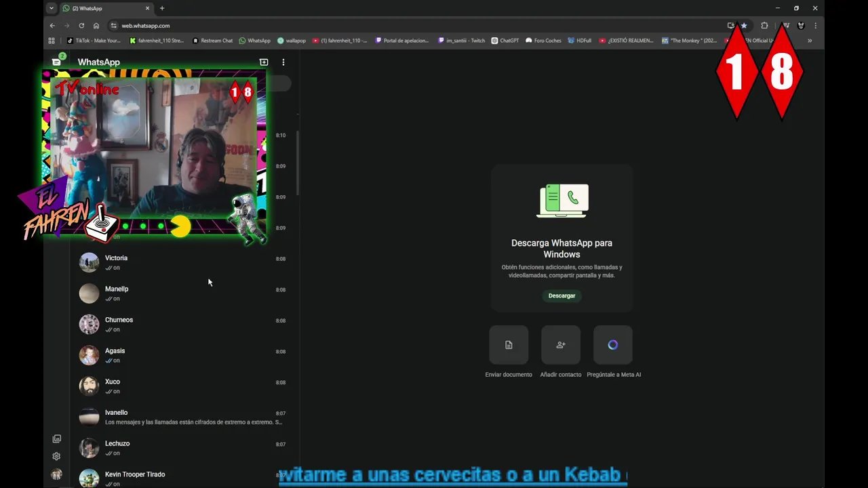Open the chat with Agasis
Viewport: 868px width, 488px height.
point(183,355)
